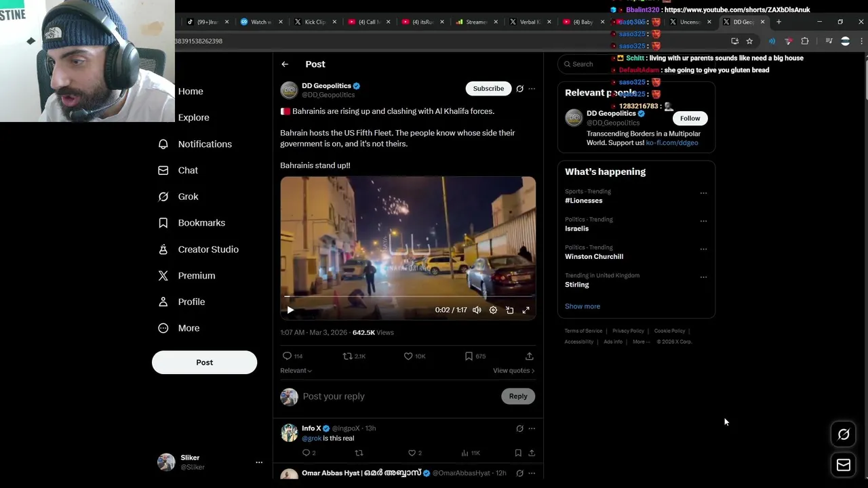
Task: Share the main post
Action: pos(529,356)
